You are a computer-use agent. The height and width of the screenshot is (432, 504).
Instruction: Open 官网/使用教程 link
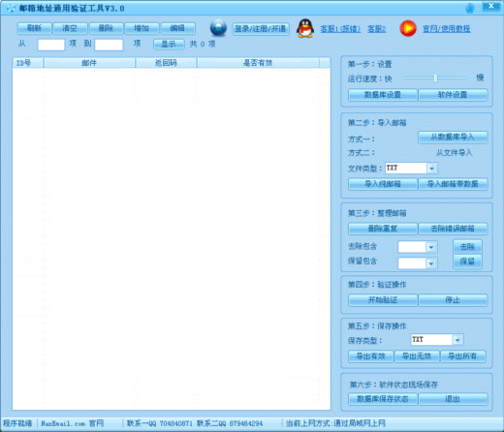447,29
